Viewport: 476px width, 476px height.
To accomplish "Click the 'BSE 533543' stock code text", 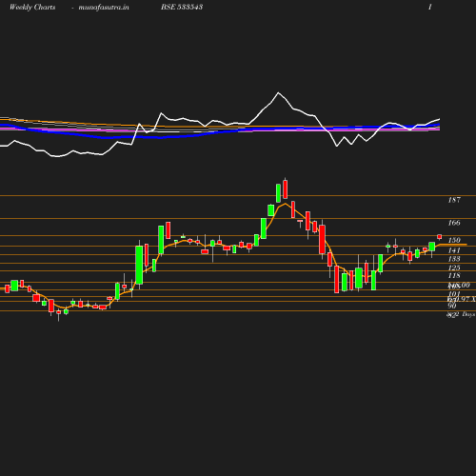I will point(182,7).
